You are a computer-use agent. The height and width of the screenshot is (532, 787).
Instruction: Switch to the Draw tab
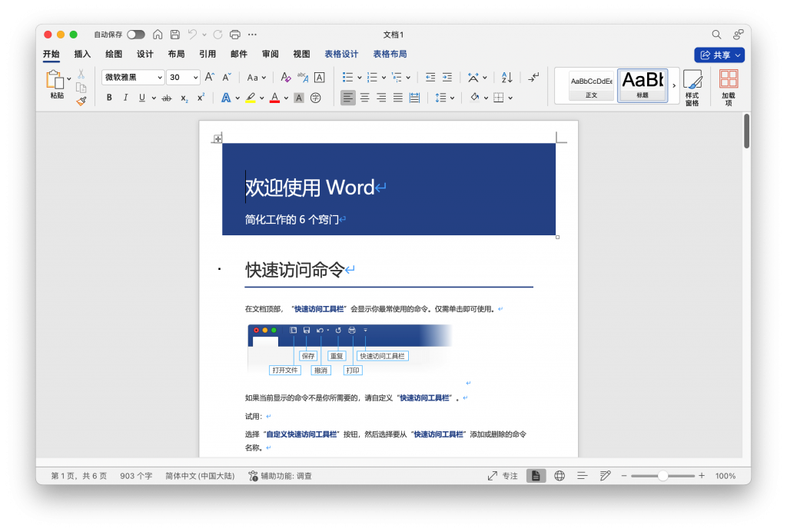(x=114, y=55)
